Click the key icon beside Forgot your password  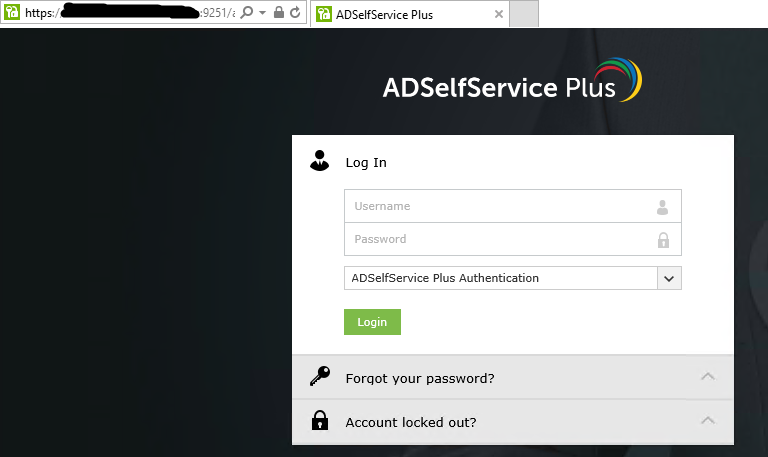(x=320, y=376)
